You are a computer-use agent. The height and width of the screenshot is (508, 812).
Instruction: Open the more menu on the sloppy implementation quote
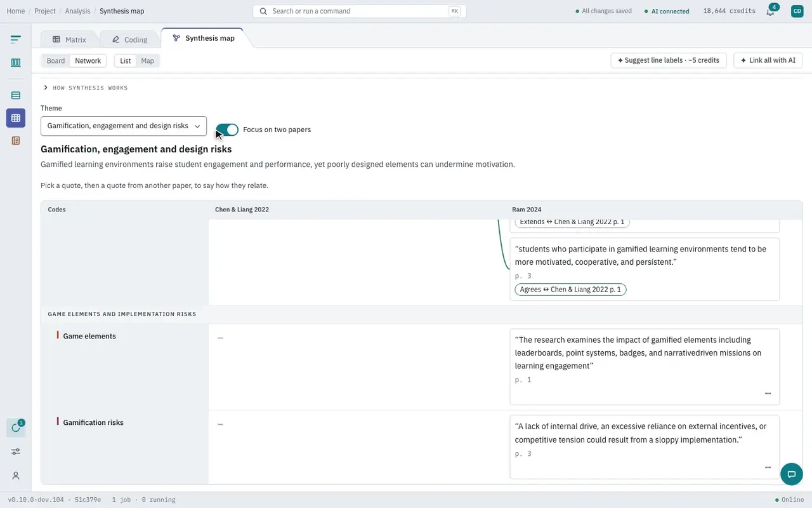click(768, 467)
